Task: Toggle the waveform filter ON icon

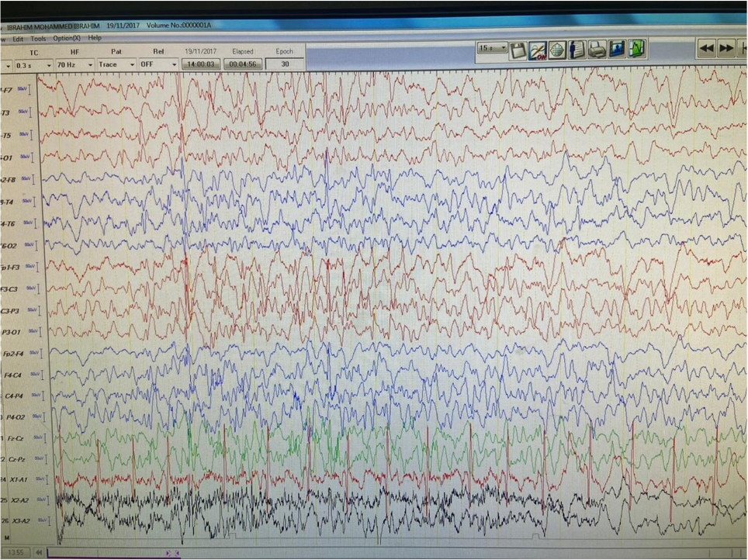Action: (538, 50)
